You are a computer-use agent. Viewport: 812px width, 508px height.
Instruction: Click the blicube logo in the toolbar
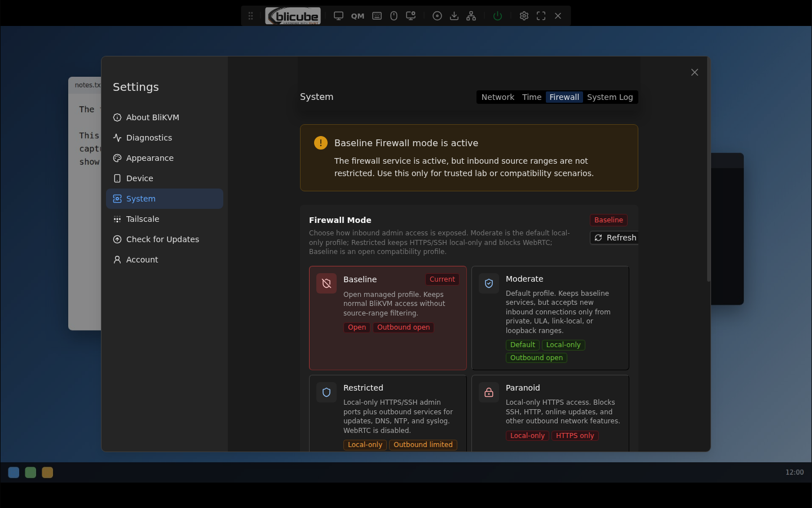click(293, 16)
